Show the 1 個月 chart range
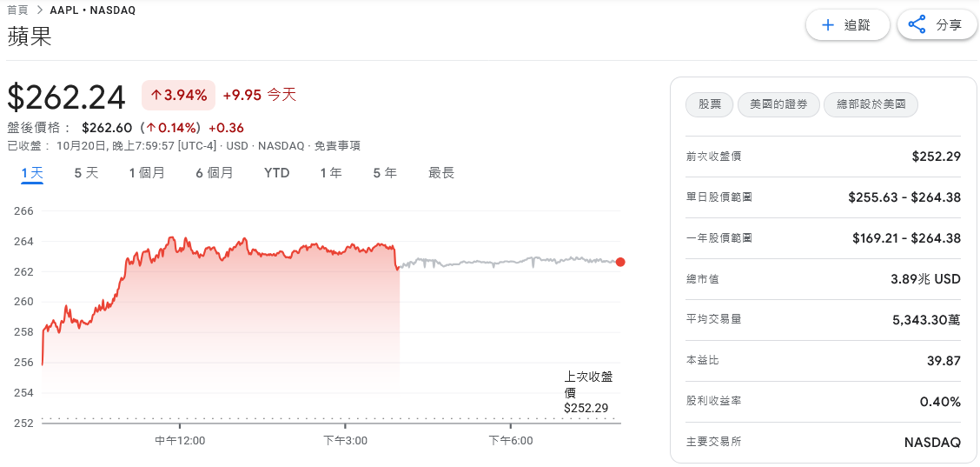This screenshot has height=467, width=980. 147,173
